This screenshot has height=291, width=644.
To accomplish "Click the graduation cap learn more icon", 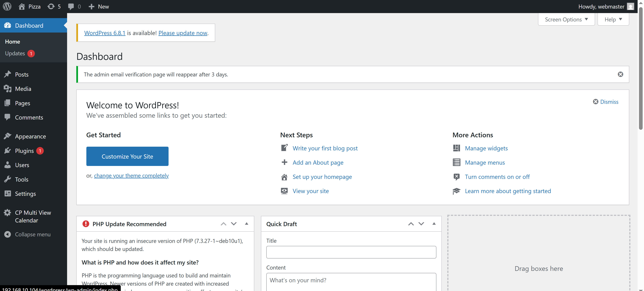I will (x=456, y=191).
